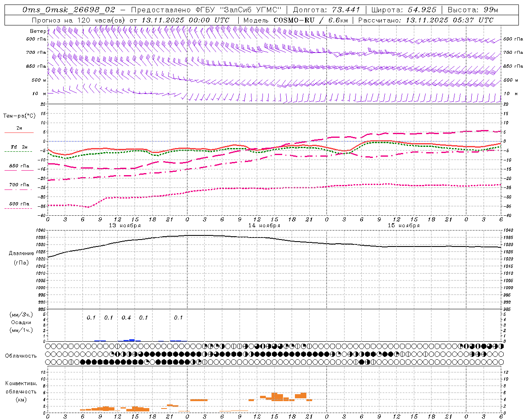The width and height of the screenshot is (525, 420).
Task: Click the 850 гПа temperature legend label
Action: tap(19, 166)
